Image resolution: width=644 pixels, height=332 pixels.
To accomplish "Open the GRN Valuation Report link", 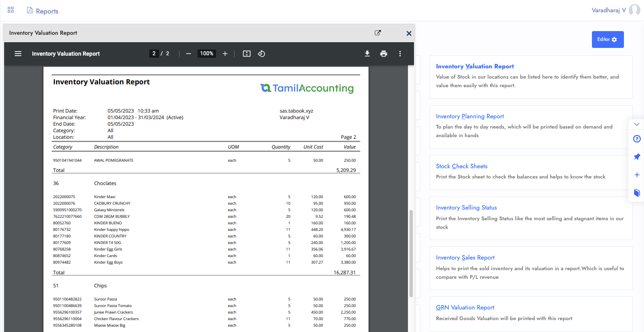I will click(465, 307).
